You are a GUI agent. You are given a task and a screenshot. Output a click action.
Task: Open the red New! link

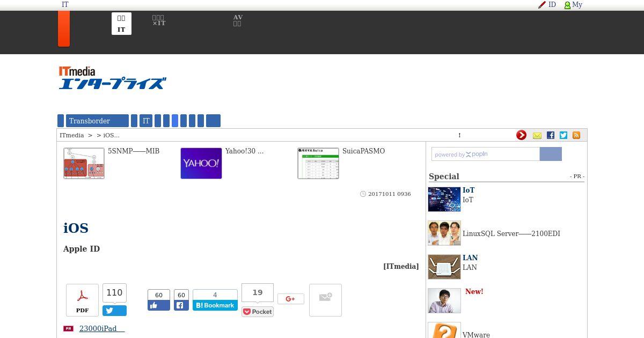click(474, 292)
